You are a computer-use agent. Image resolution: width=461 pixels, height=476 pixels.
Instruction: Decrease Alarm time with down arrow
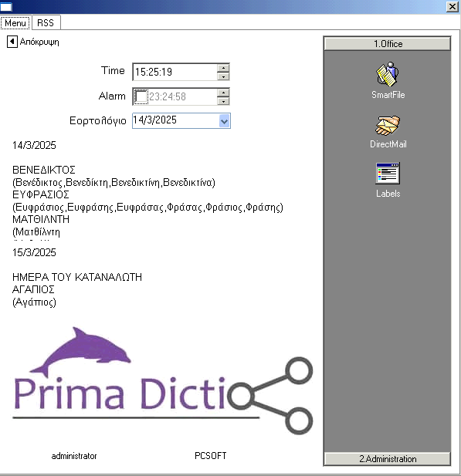[223, 101]
